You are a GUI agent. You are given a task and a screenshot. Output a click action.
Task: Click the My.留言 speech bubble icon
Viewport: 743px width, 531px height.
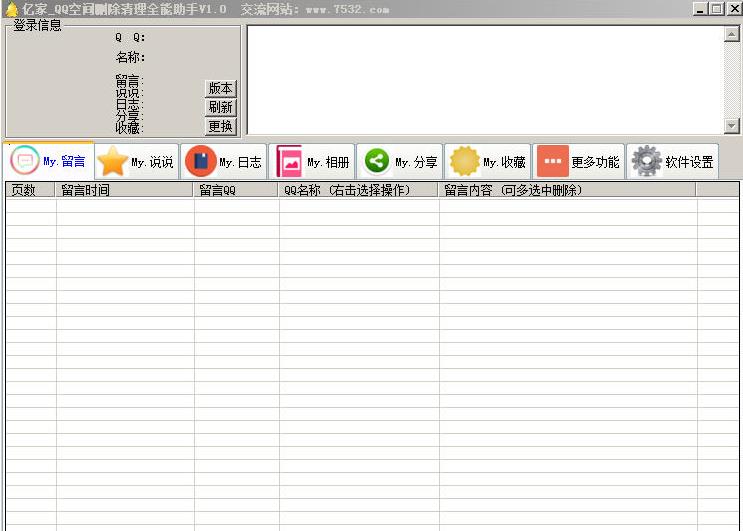(x=25, y=160)
